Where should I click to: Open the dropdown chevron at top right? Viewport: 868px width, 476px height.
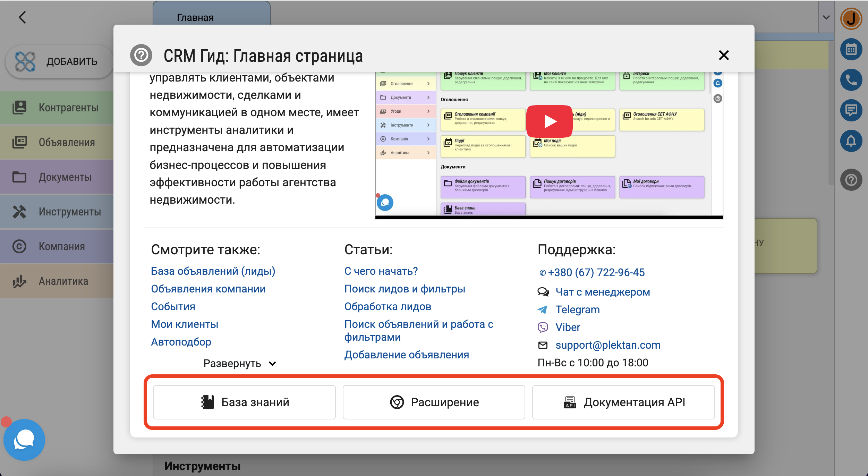point(826,17)
